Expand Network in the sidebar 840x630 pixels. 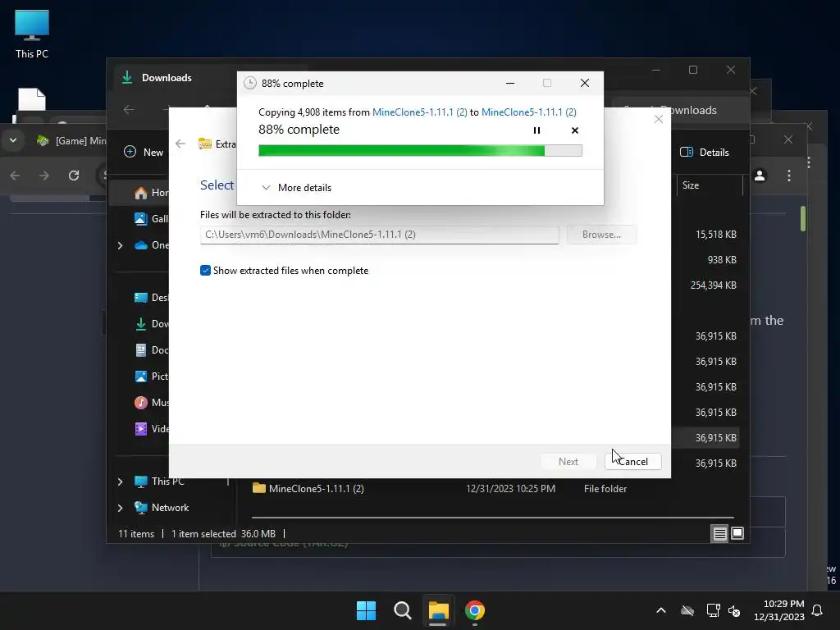point(120,508)
